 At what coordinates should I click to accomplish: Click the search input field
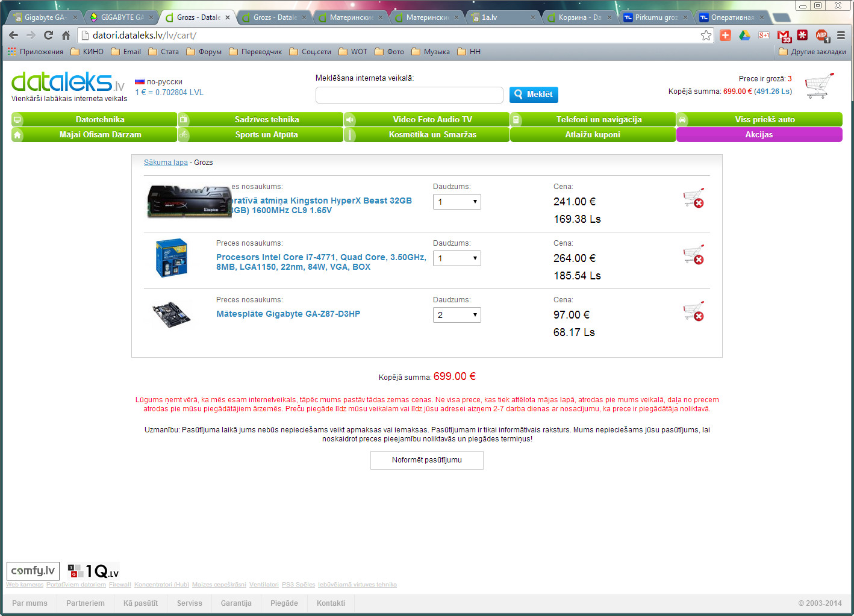(x=409, y=95)
